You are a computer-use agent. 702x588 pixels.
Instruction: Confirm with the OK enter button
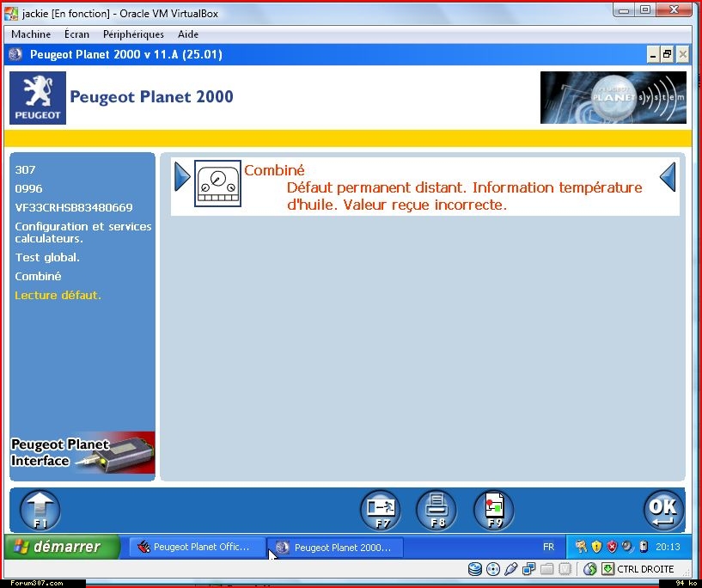[x=663, y=510]
